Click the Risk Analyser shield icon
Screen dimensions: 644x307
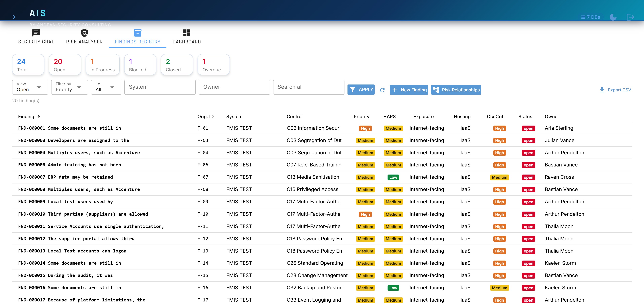click(x=84, y=33)
